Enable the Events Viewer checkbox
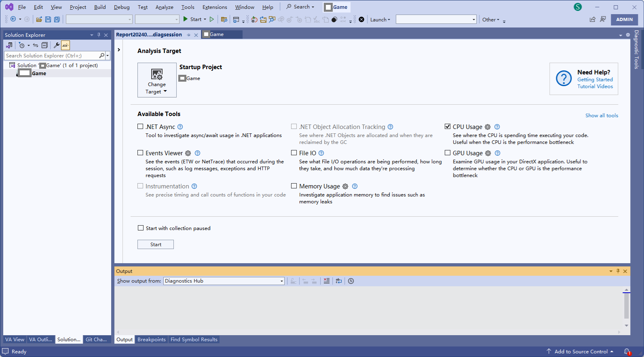Screen dimensions: 644x357 point(140,153)
